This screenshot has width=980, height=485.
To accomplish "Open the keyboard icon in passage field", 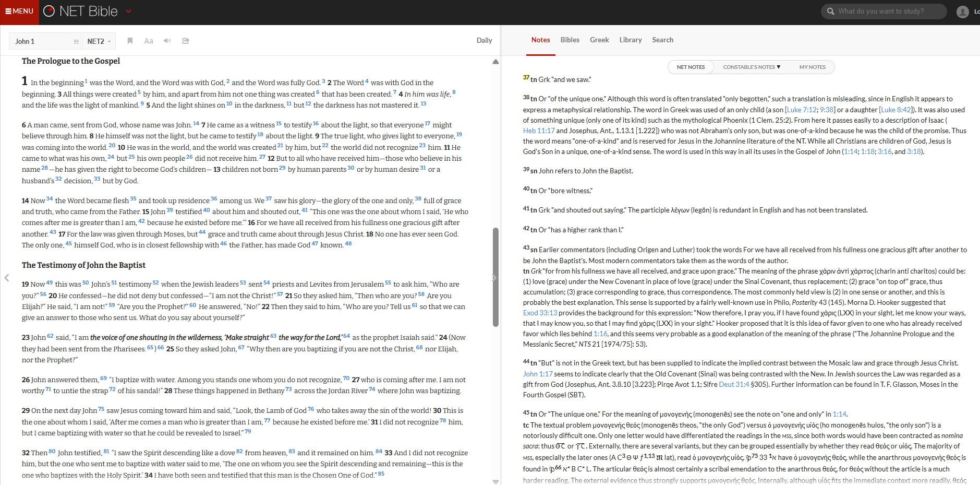I will point(76,41).
